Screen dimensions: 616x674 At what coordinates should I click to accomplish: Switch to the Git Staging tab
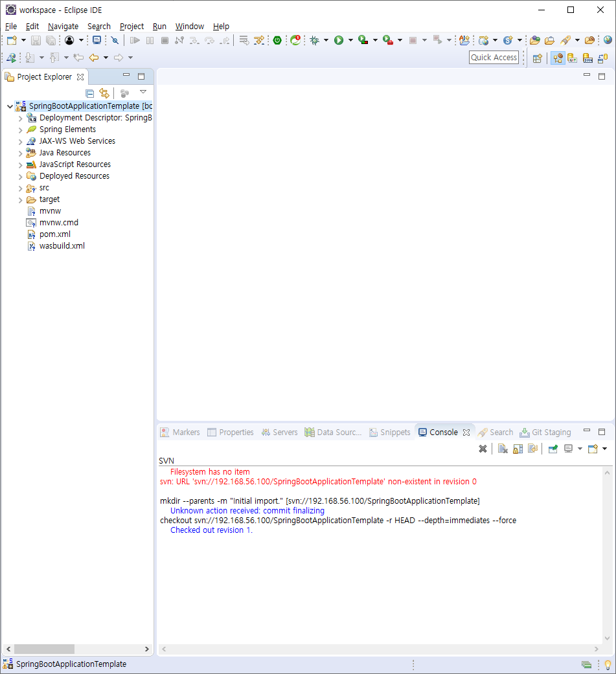pos(545,432)
